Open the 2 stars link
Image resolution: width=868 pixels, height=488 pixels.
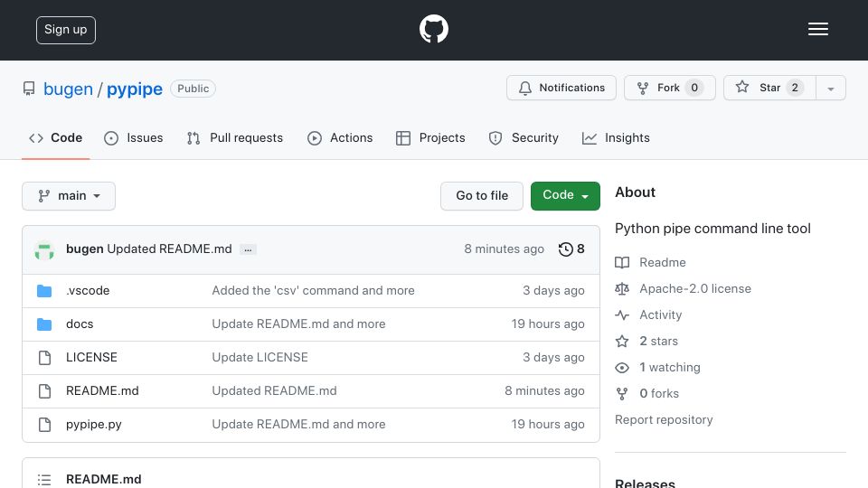659,341
